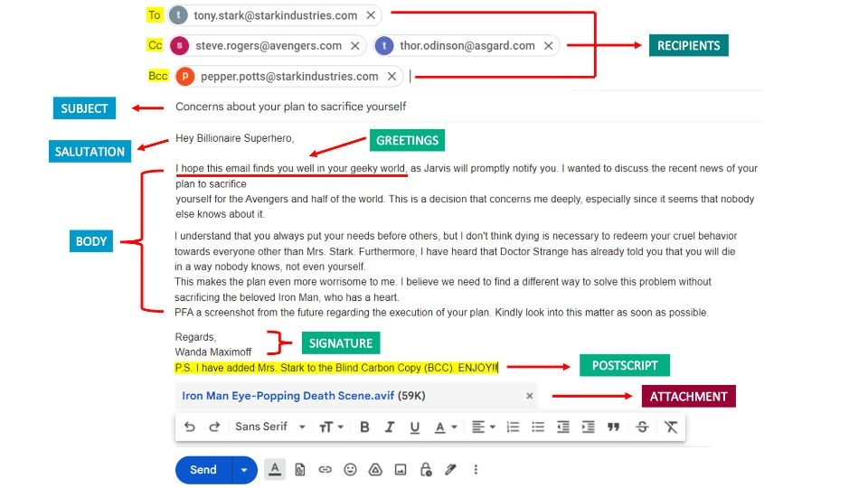
Task: Open the text size dropdown
Action: [331, 427]
